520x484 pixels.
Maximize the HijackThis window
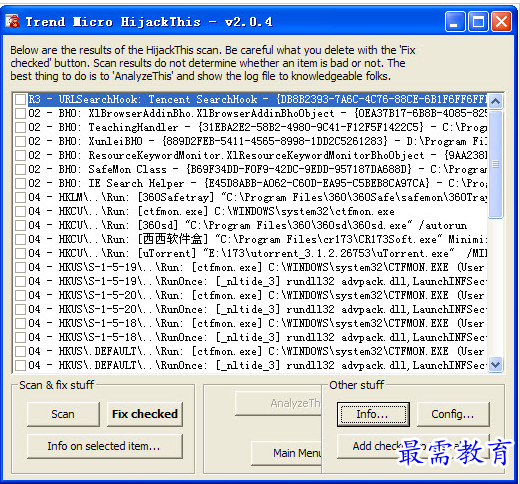pyautogui.click(x=478, y=22)
